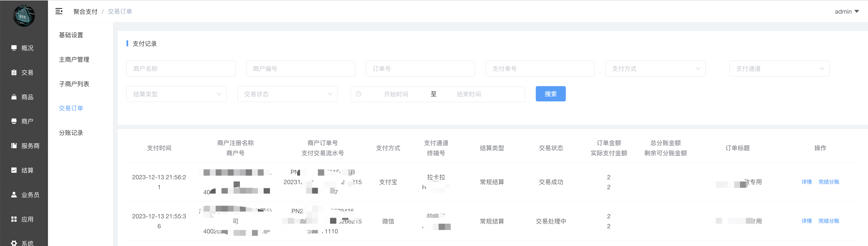
Task: Click 完结分账 for the 微信 order
Action: (829, 221)
